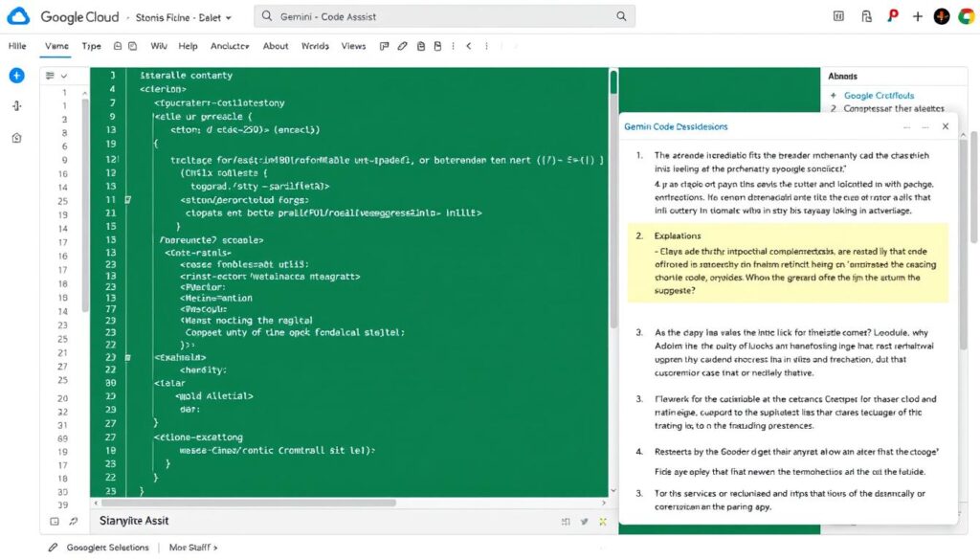Open the Help menu
Screen dimensions: 980x560
188,46
